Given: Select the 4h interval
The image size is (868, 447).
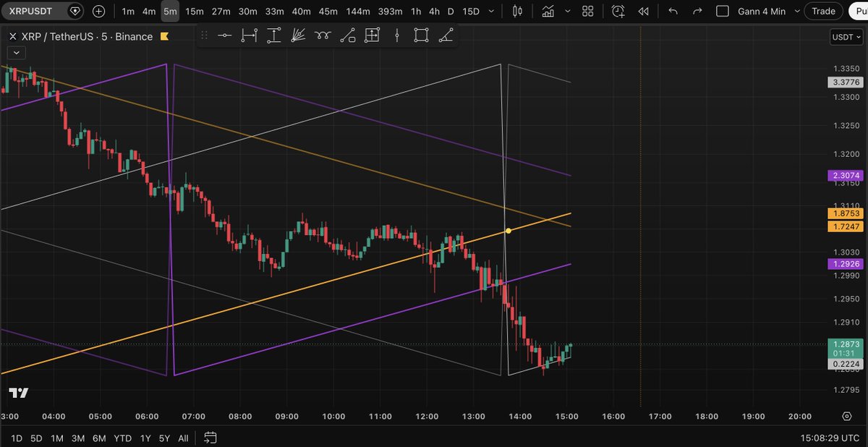Looking at the screenshot, I should click(434, 11).
